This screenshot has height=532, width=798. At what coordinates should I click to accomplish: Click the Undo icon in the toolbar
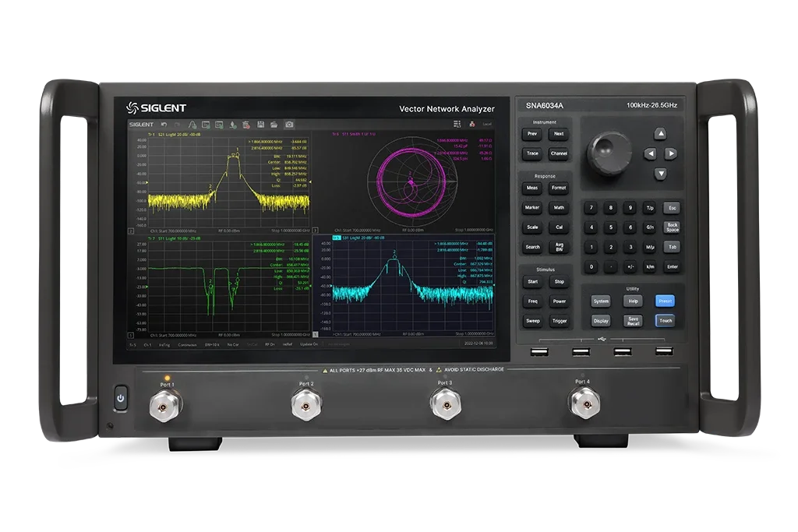point(164,124)
